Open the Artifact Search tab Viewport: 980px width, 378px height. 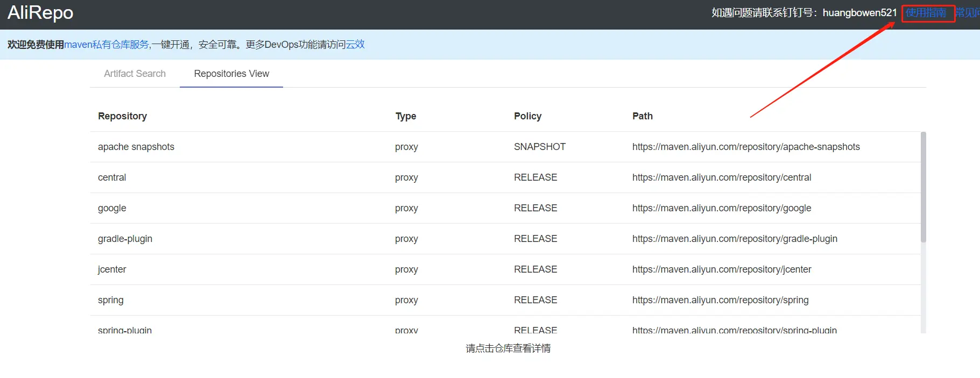coord(135,74)
